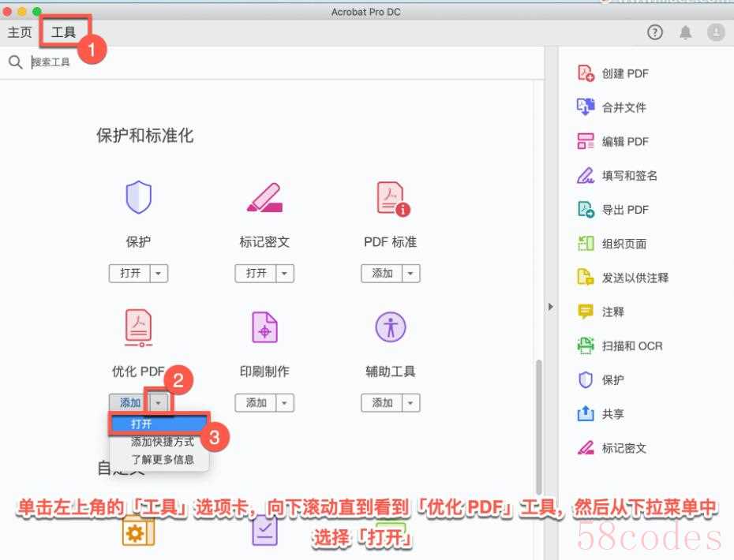Choose 打开 in the dropdown menu
This screenshot has height=560, width=734.
158,424
